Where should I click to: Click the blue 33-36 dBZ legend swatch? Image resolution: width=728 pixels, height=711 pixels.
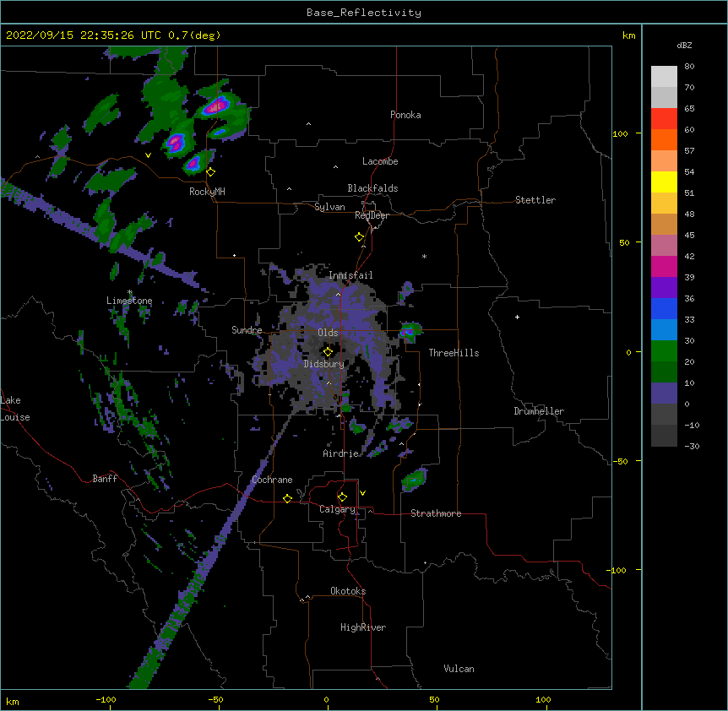pos(664,309)
